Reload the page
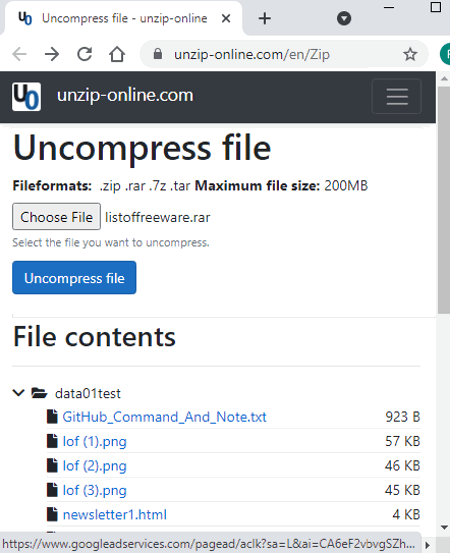This screenshot has height=553, width=450. pos(85,54)
